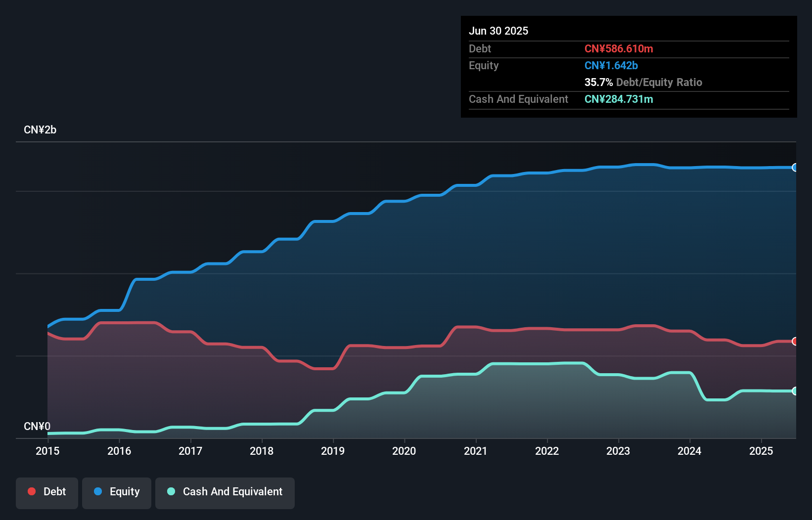Click the CN¥2b y-axis label

pos(40,130)
